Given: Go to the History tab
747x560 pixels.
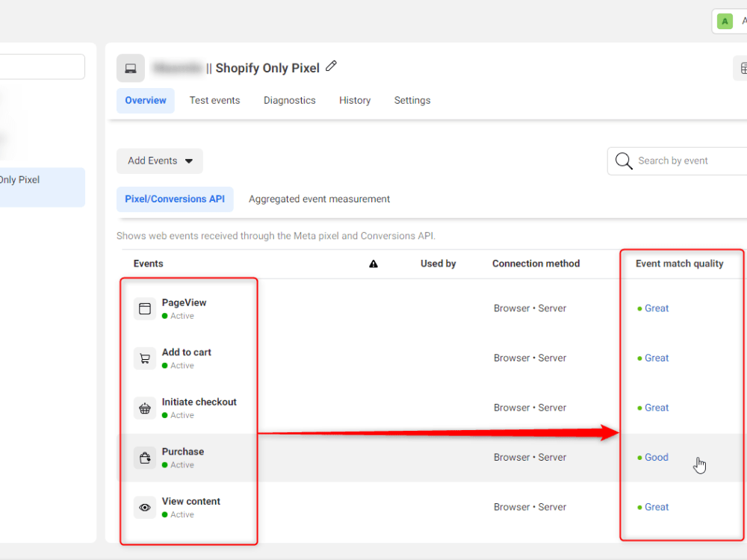Looking at the screenshot, I should click(355, 101).
